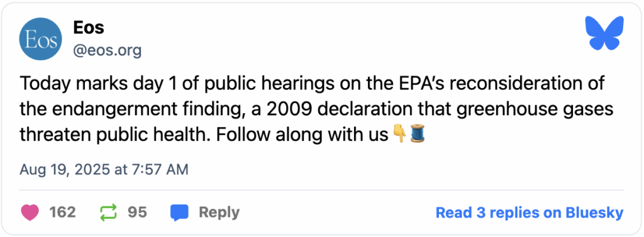Click the 95 reposts count

pyautogui.click(x=137, y=212)
